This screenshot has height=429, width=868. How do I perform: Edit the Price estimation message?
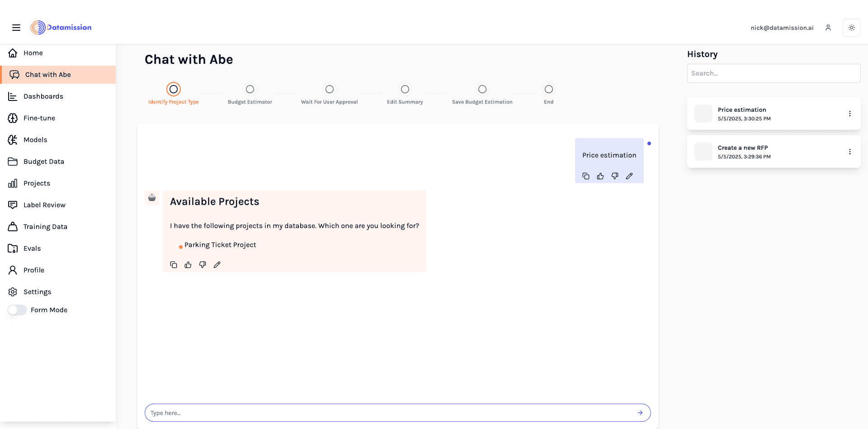629,176
